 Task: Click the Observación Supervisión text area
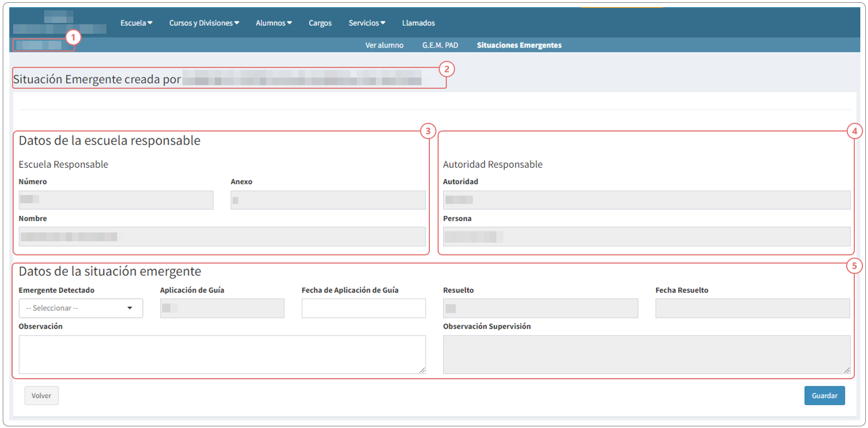[647, 355]
